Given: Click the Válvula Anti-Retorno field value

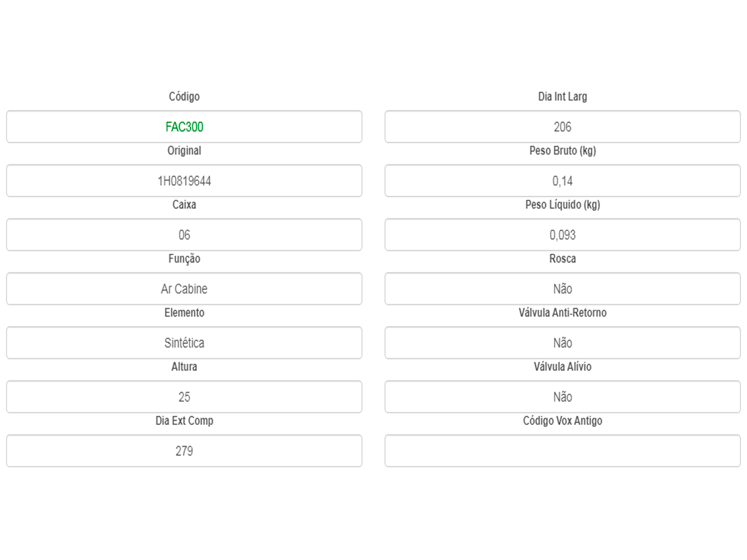Looking at the screenshot, I should 563,343.
